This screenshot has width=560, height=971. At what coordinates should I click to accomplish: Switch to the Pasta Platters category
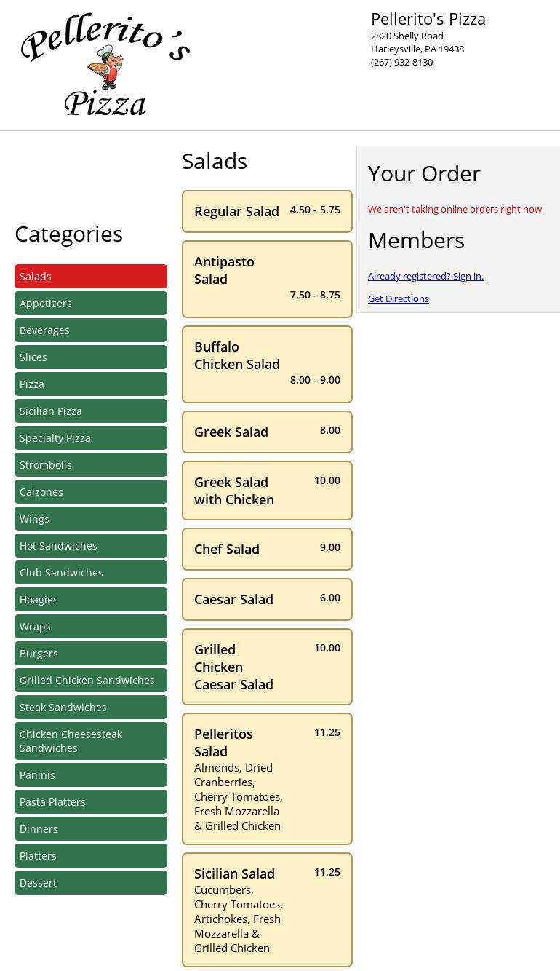tap(91, 802)
